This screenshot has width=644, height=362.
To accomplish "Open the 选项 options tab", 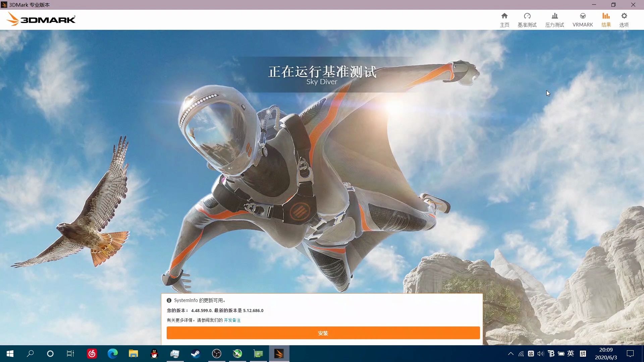I will point(624,20).
